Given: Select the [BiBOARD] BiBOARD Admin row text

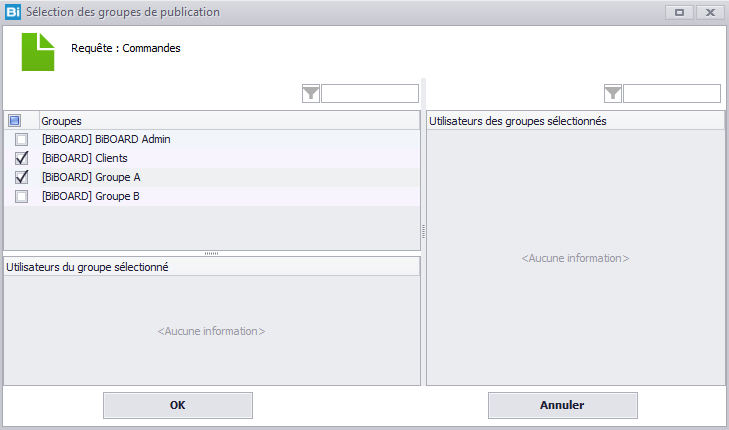Looking at the screenshot, I should 106,139.
